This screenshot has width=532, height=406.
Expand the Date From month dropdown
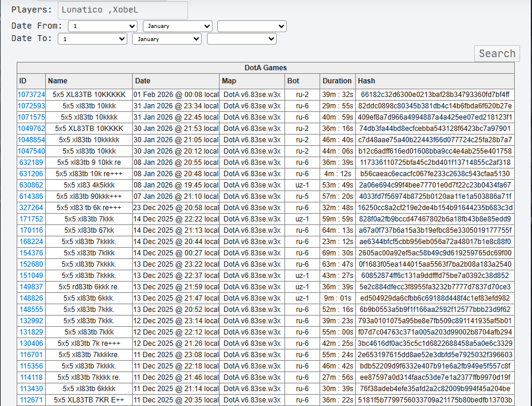(177, 26)
